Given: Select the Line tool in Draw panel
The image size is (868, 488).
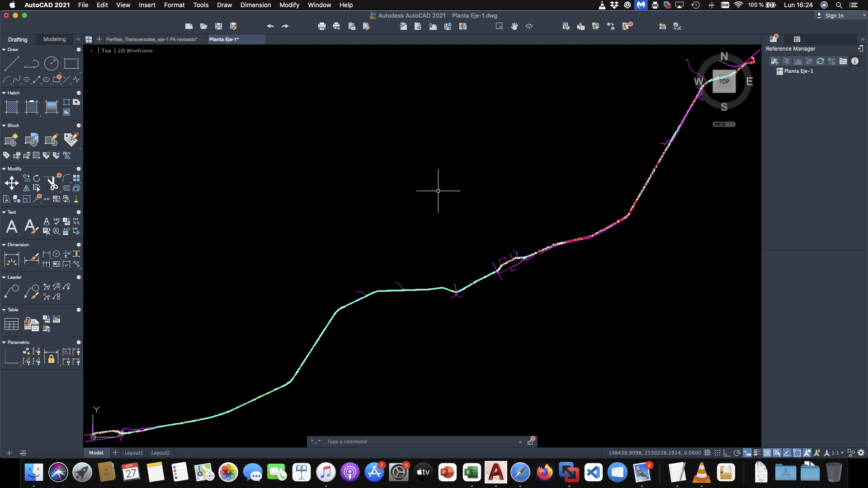Looking at the screenshot, I should pyautogui.click(x=11, y=64).
